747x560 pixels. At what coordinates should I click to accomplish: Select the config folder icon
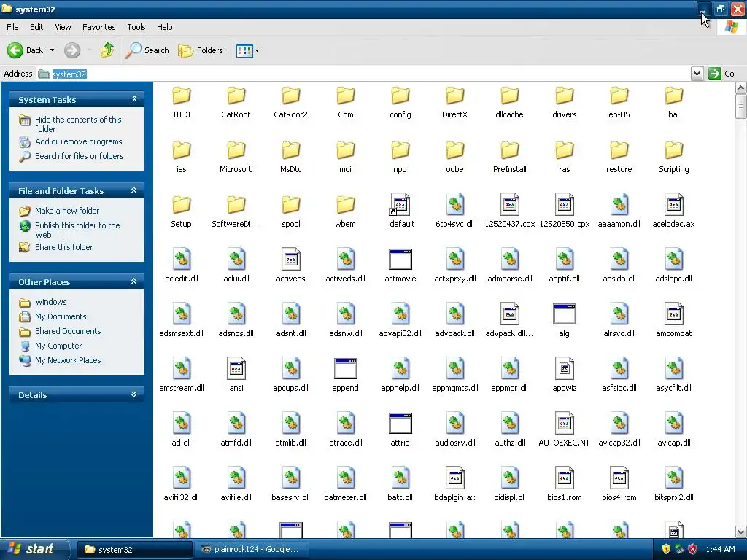click(x=400, y=96)
